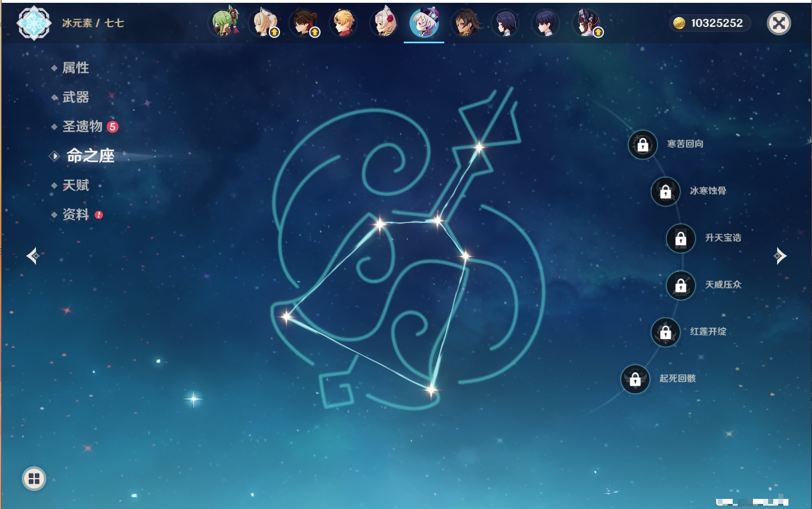The image size is (812, 509).
Task: Select the locked 升天宝诰 constellation node icon
Action: pos(681,238)
